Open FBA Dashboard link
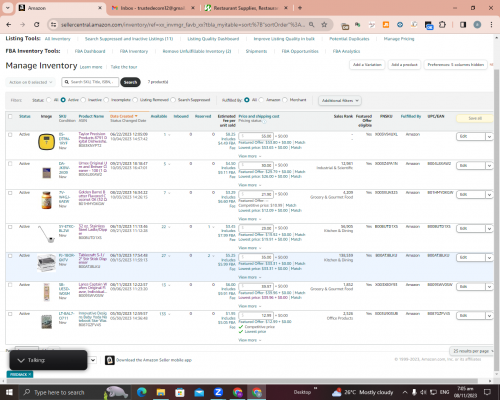The image size is (500, 400). 90,51
